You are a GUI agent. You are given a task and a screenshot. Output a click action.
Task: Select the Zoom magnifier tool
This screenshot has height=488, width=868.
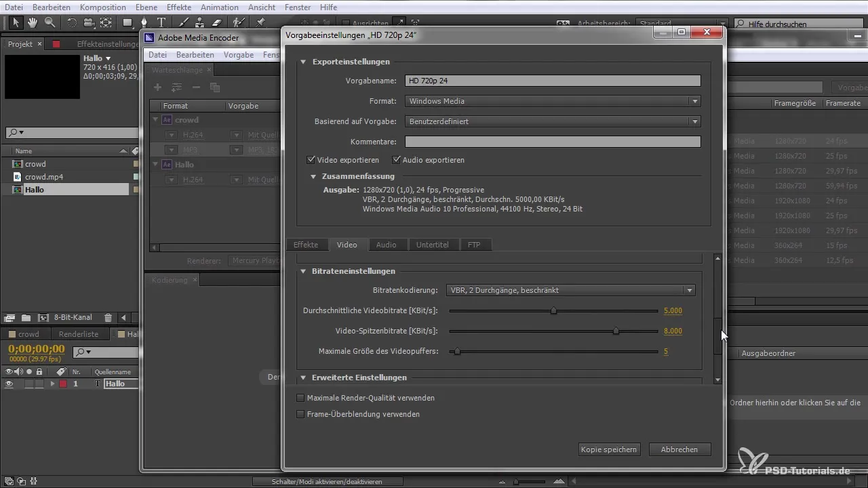(50, 22)
